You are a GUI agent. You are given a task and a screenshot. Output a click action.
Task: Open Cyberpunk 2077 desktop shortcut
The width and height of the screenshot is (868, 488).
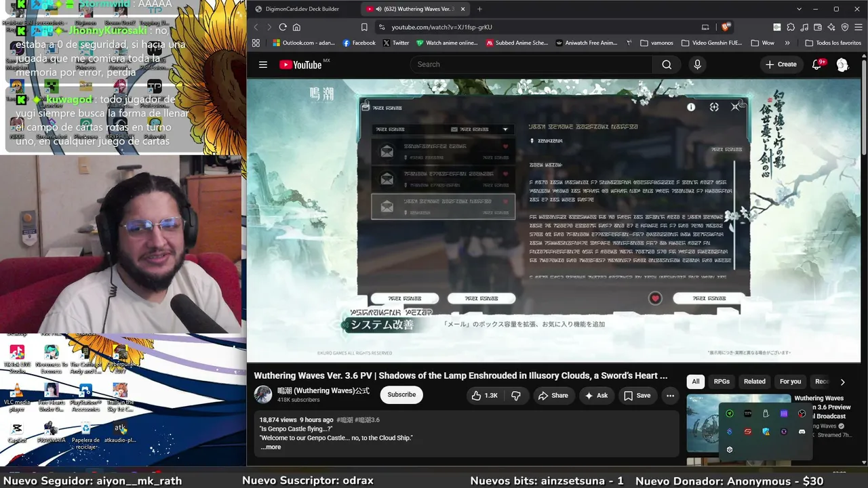click(120, 359)
